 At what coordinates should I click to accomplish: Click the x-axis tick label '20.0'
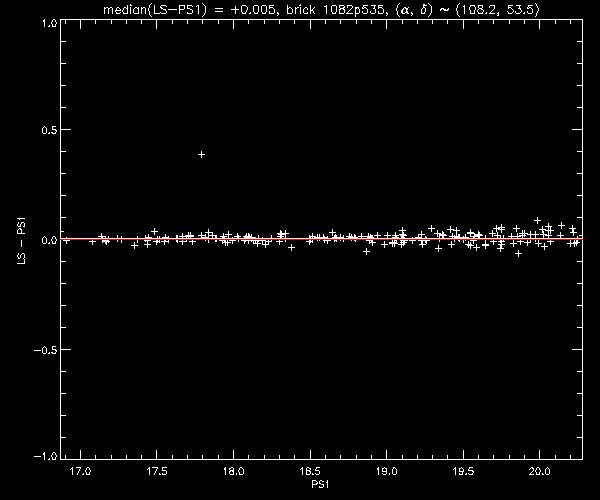[540, 471]
